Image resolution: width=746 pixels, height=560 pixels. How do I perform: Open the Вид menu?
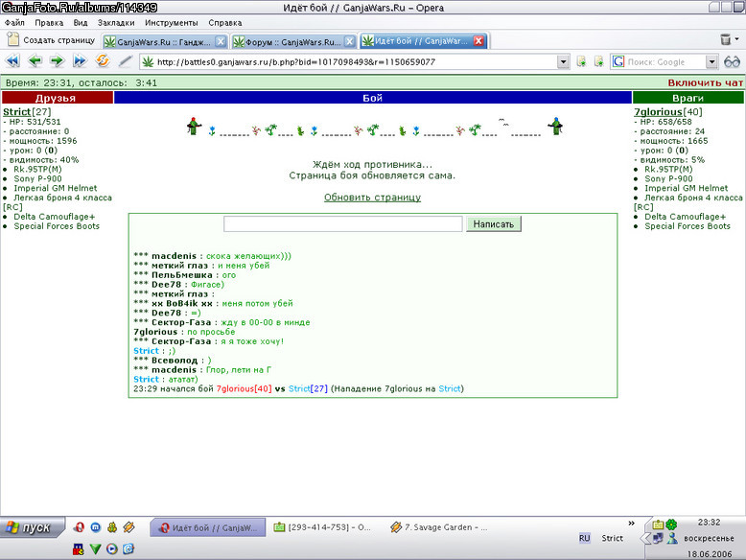point(81,23)
